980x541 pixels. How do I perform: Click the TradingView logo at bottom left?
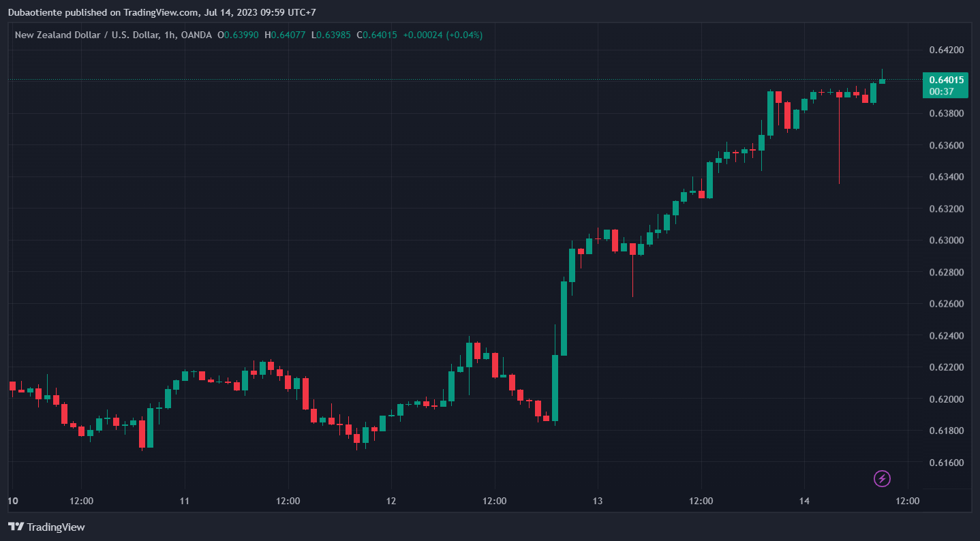pyautogui.click(x=46, y=527)
